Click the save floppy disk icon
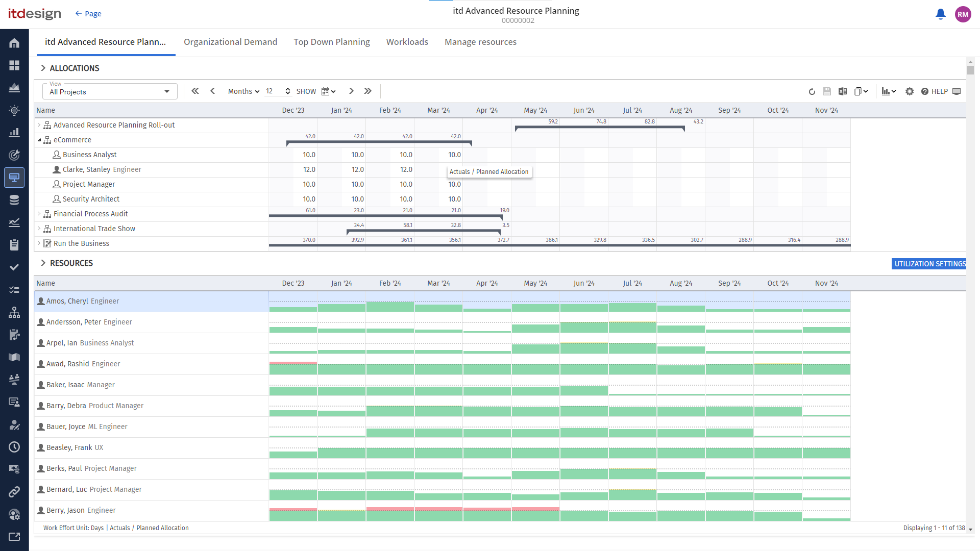 tap(827, 91)
